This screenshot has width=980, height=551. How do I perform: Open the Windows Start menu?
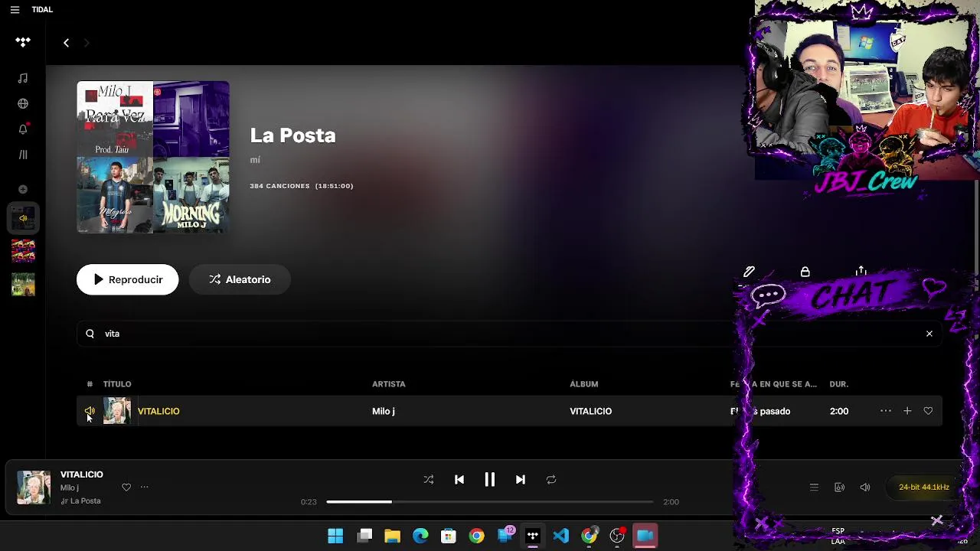coord(335,536)
